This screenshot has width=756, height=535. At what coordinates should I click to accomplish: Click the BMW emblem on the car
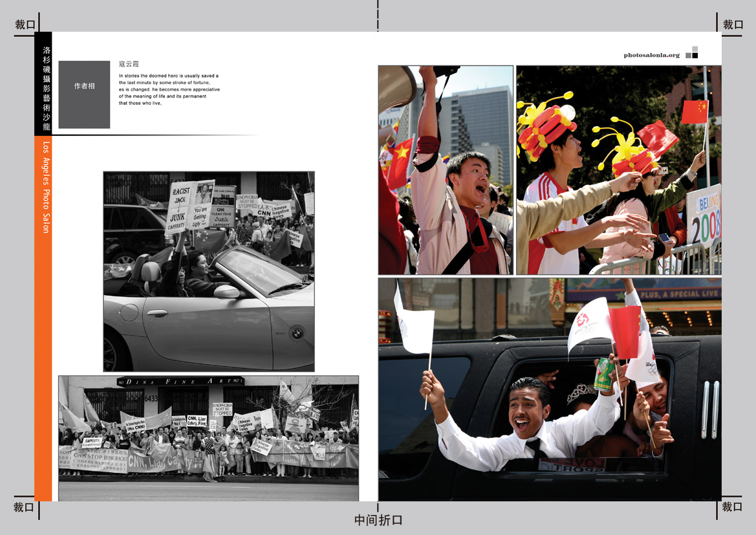[296, 332]
